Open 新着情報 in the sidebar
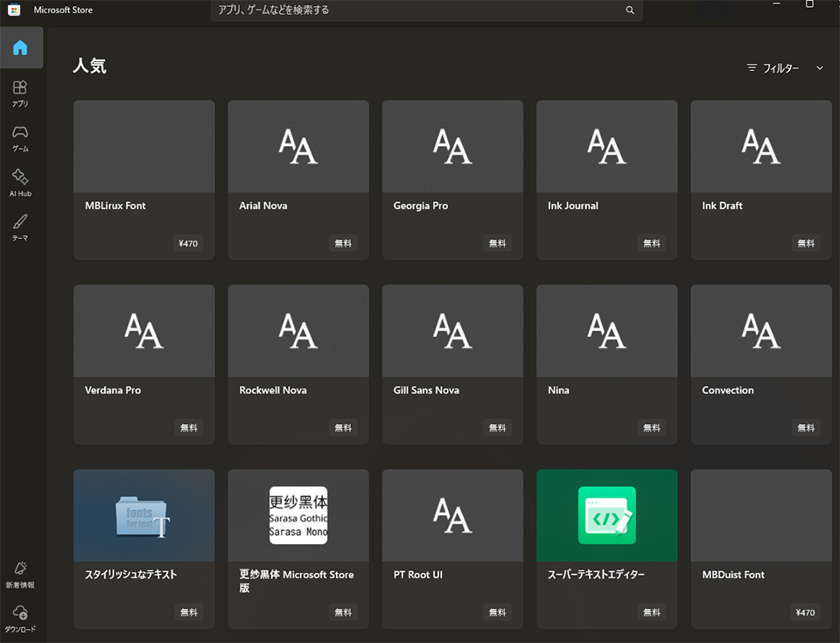The height and width of the screenshot is (643, 840). (x=20, y=575)
